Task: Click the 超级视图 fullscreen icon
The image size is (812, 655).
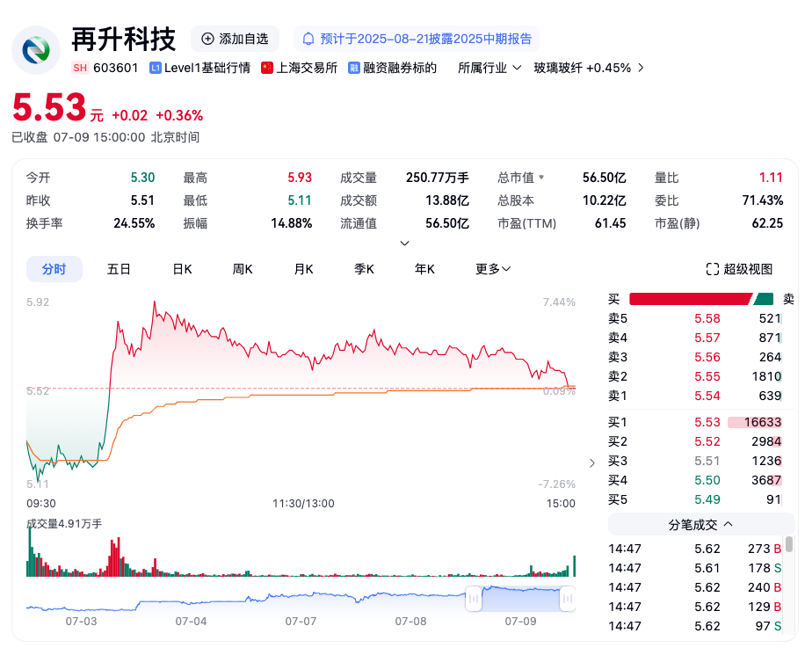Action: click(x=713, y=269)
